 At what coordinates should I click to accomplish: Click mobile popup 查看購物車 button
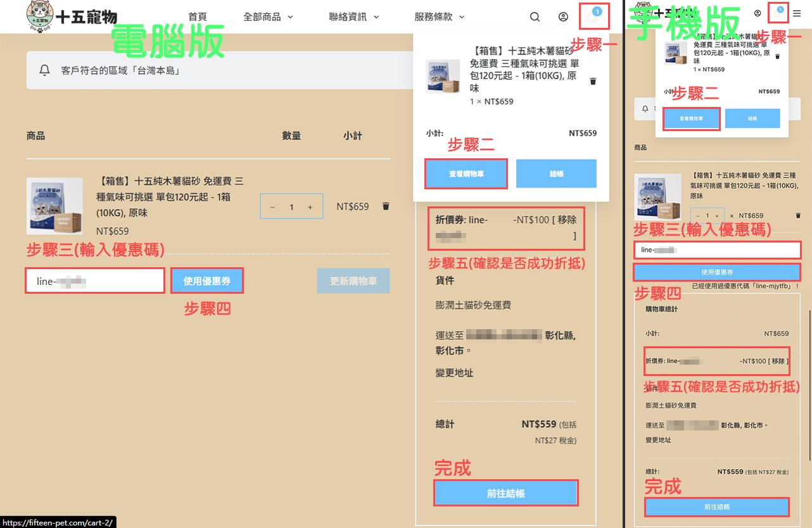pos(692,119)
